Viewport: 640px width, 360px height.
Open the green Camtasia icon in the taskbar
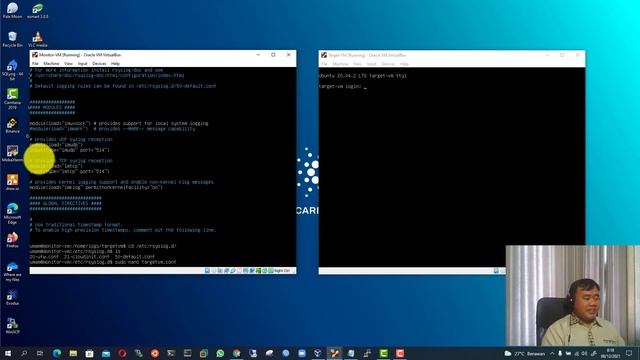(383, 353)
